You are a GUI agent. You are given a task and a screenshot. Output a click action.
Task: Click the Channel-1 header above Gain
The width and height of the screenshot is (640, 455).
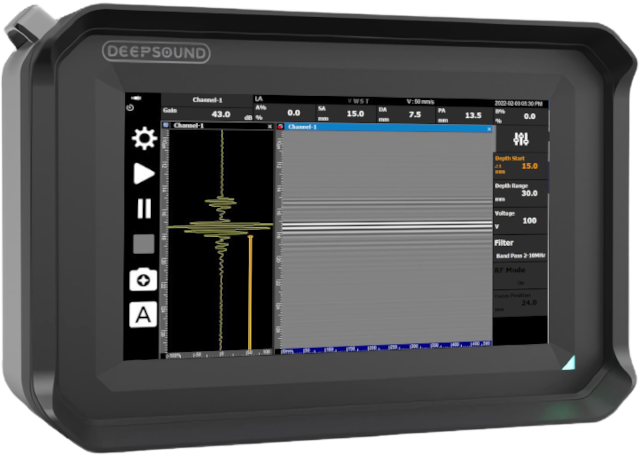pos(207,100)
